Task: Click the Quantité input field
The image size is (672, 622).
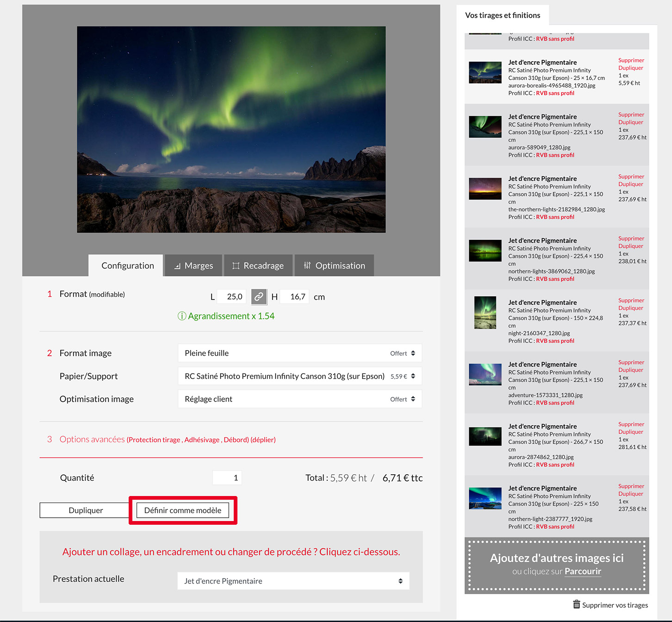Action: point(227,477)
